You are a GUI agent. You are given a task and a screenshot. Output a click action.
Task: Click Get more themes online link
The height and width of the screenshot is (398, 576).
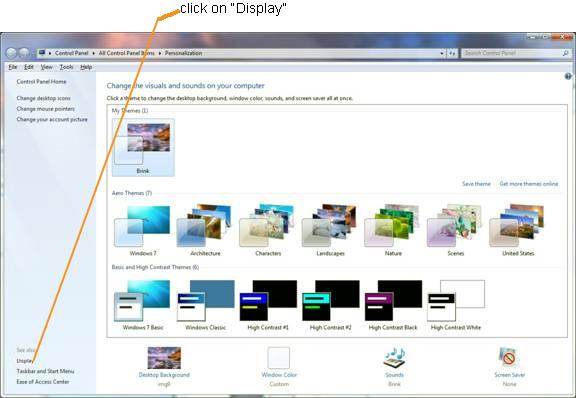tap(529, 184)
